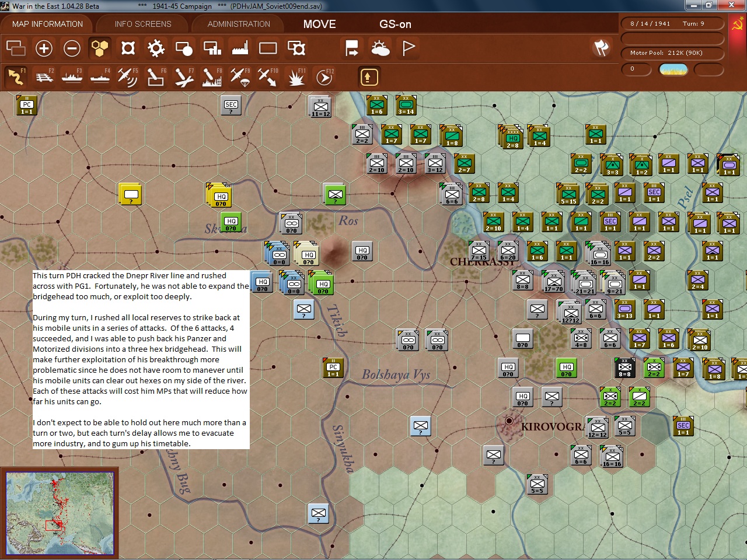Viewport: 747px width, 560px height.
Task: Select the F1 move mode icon
Action: click(16, 77)
